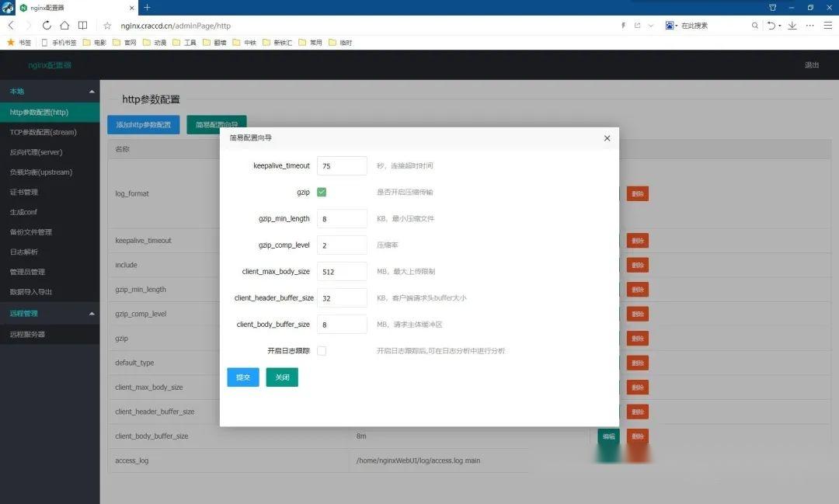839x504 pixels.
Task: Click the share page icon
Action: [637, 25]
